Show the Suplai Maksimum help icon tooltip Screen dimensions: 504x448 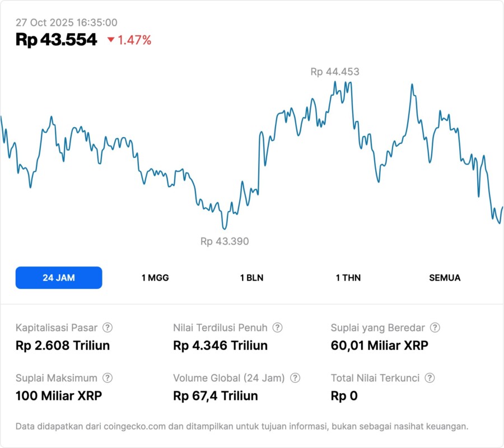click(108, 378)
